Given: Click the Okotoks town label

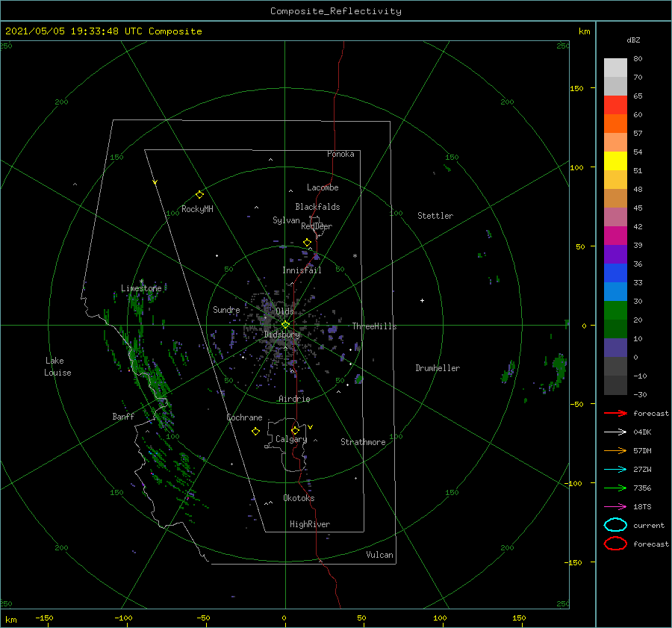Looking at the screenshot, I should coord(299,498).
